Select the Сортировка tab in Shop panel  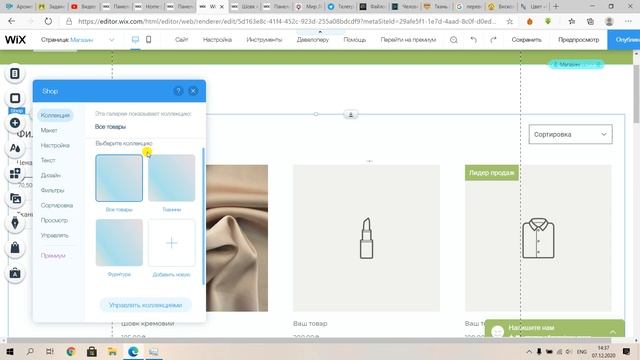point(57,205)
